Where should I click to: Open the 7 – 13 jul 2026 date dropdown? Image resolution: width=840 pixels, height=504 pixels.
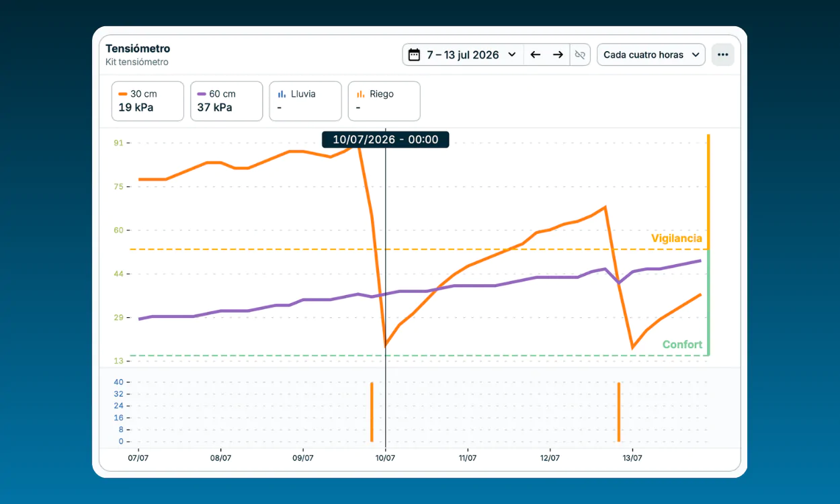tap(463, 54)
